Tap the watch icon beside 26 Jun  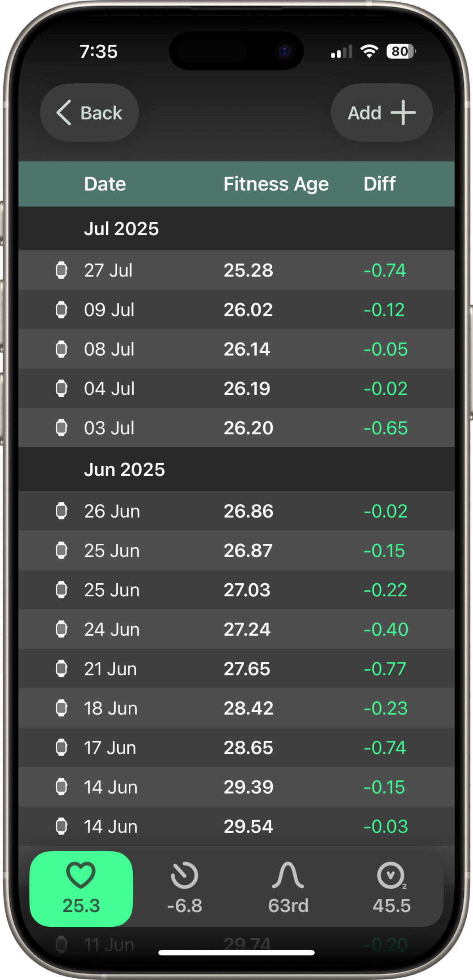61,511
